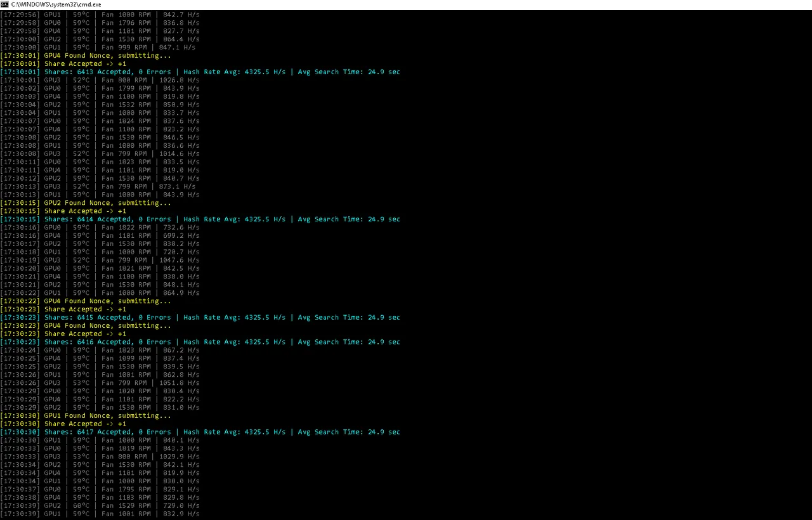Select the GPU4 line reading 819.0 H/s
Viewport: 812px width, 520px height.
tap(100, 171)
